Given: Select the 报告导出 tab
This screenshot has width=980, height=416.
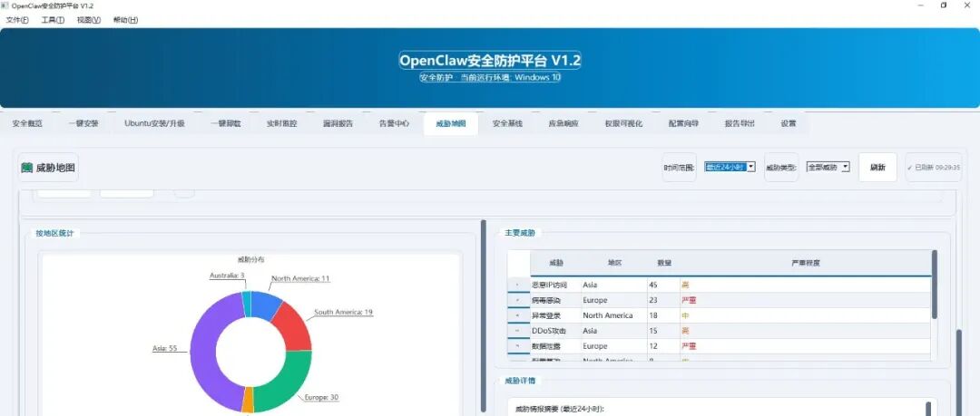Looking at the screenshot, I should coord(740,123).
